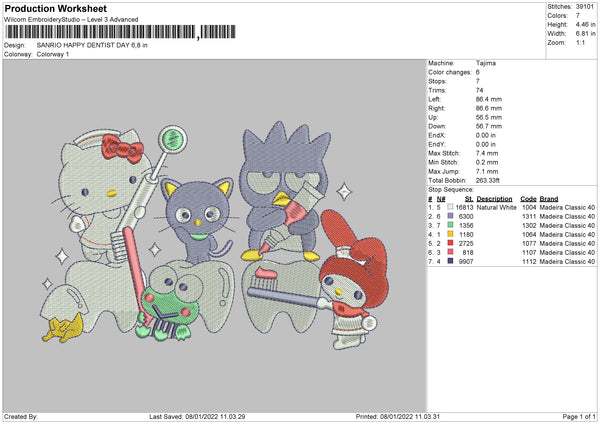
Task: Click the red swatch for code 1077
Action: click(450, 243)
